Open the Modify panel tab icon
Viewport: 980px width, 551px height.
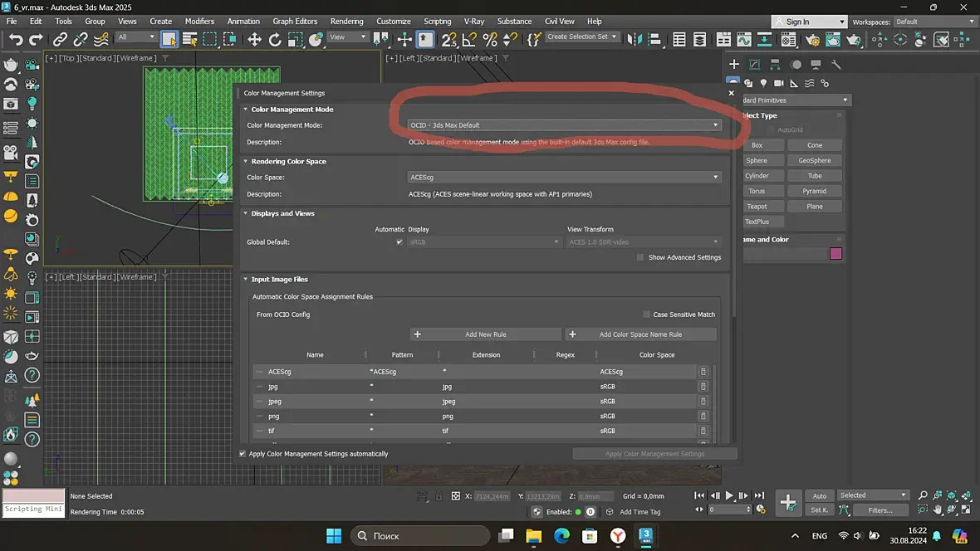754,65
